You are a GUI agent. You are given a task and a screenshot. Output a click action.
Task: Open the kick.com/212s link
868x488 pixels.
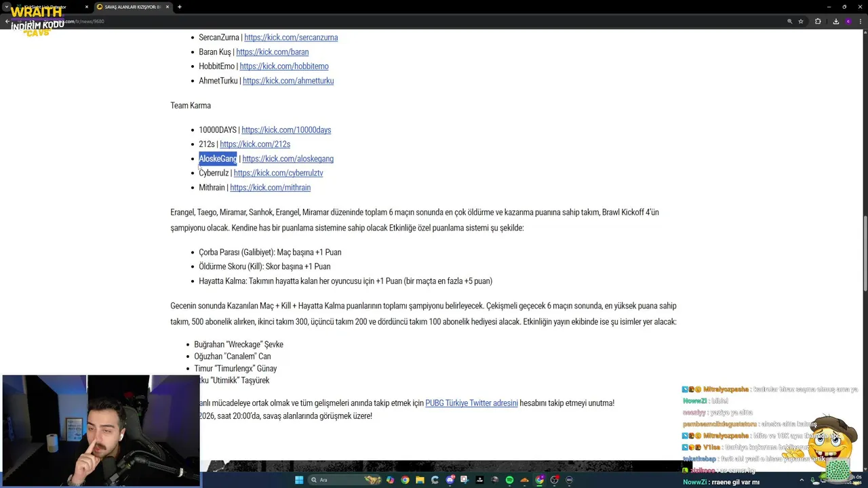point(255,144)
